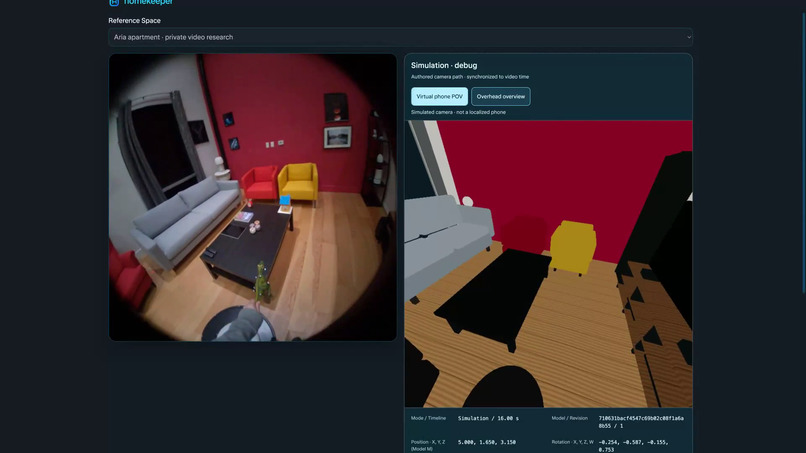Screen dimensions: 806x453
Task: Click the page vertical scrollbar
Action: tap(803, 153)
